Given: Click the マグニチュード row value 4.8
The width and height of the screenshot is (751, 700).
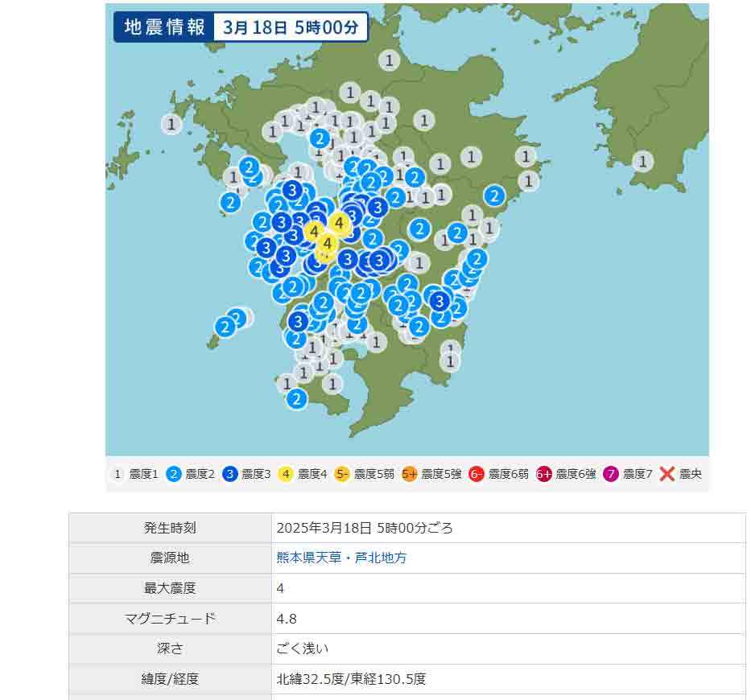Looking at the screenshot, I should (287, 619).
